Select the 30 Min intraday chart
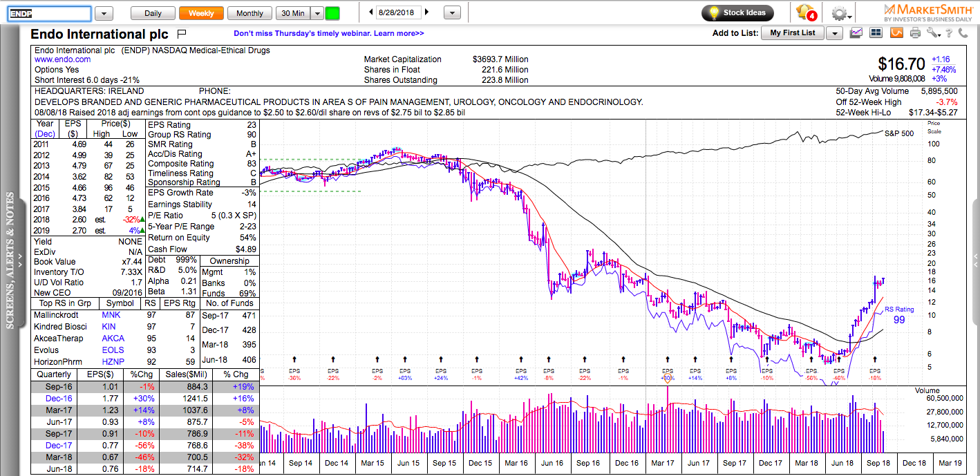Viewport: 980px width, 476px height. (292, 13)
